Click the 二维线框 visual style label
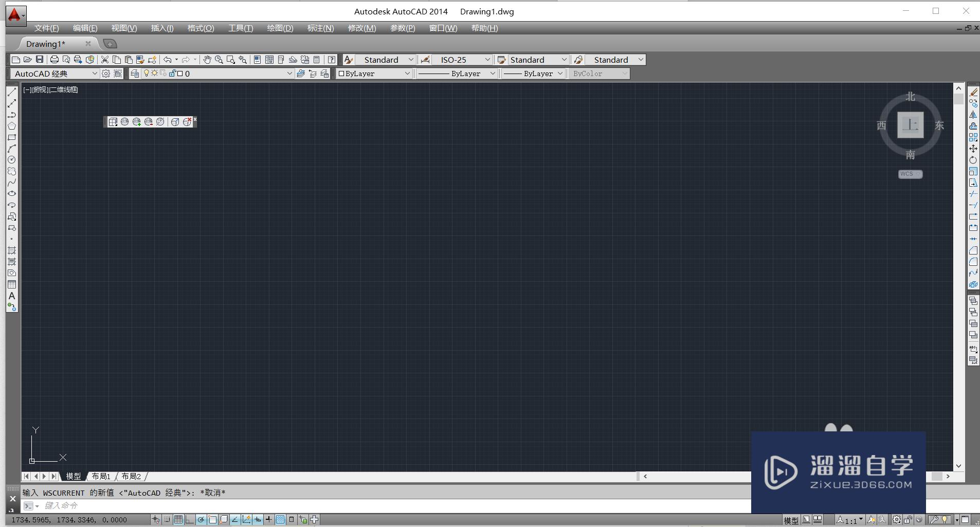The height and width of the screenshot is (527, 980). (x=64, y=90)
